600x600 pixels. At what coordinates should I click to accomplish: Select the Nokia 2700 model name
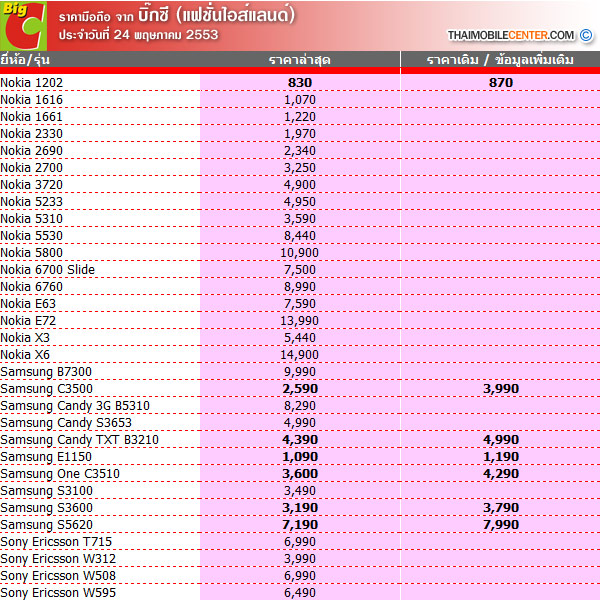tap(31, 168)
